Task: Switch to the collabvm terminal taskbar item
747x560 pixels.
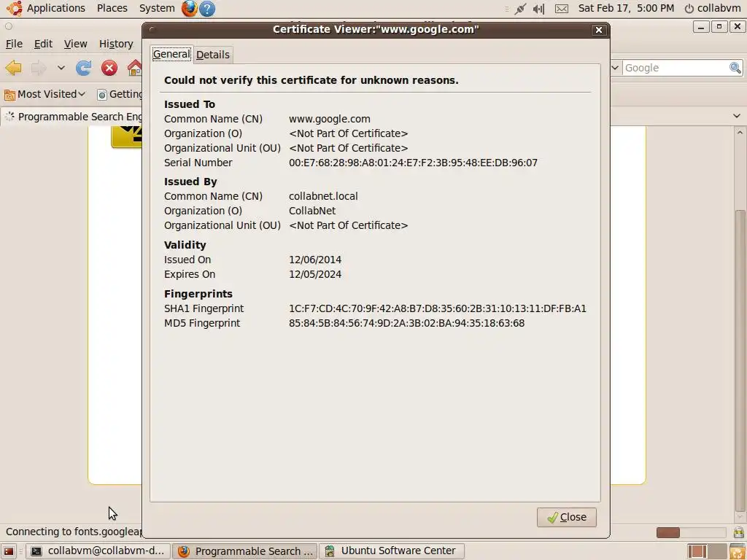Action: [x=98, y=551]
